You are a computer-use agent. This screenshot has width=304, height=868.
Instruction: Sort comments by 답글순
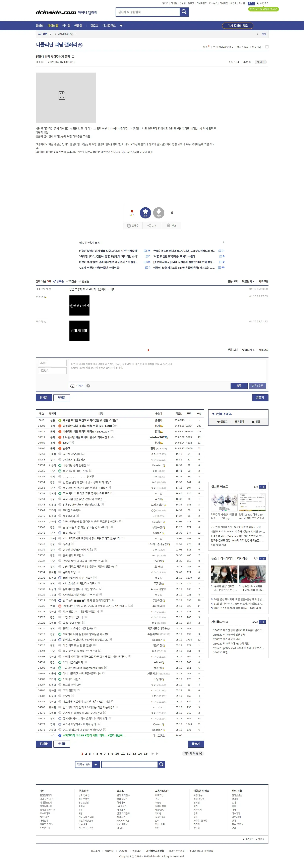click(x=84, y=281)
